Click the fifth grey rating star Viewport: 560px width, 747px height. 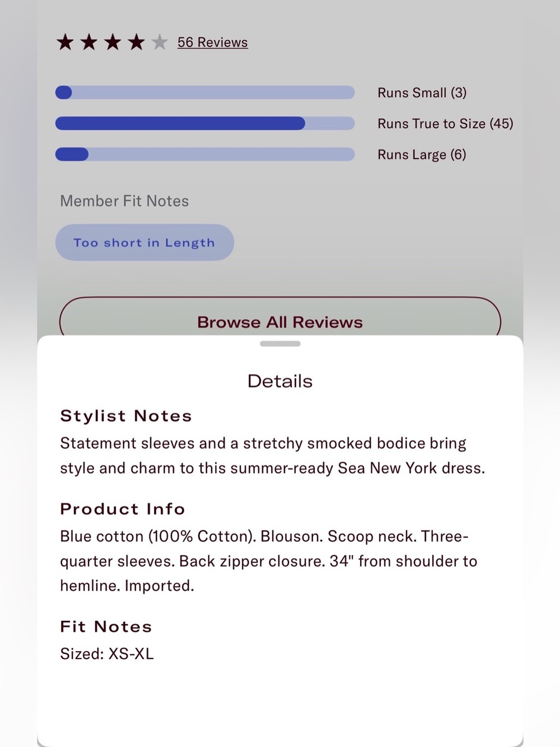tap(160, 42)
